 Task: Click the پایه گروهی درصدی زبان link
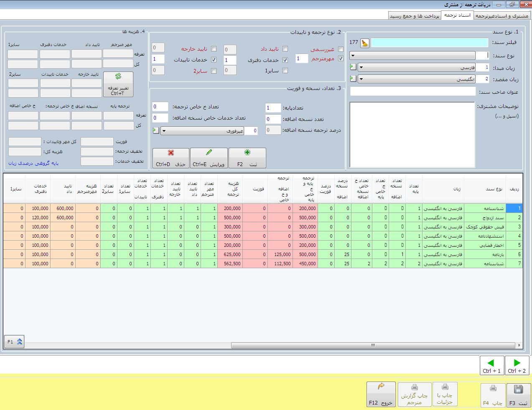click(x=33, y=163)
